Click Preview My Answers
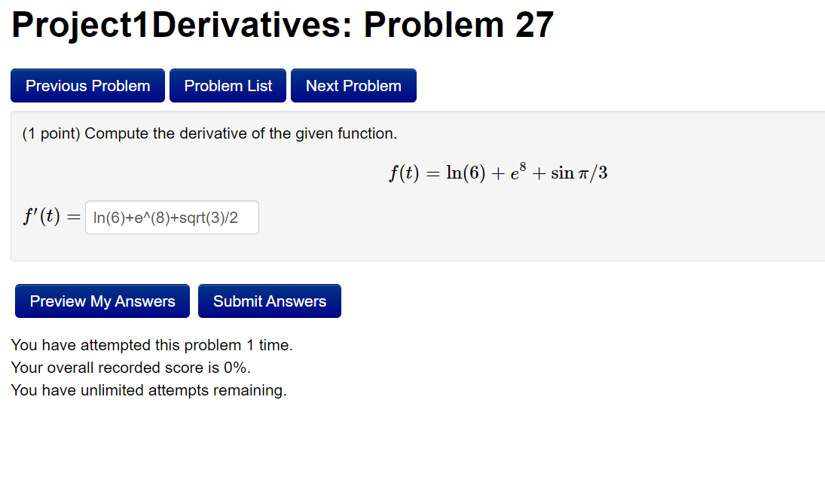 coord(102,301)
